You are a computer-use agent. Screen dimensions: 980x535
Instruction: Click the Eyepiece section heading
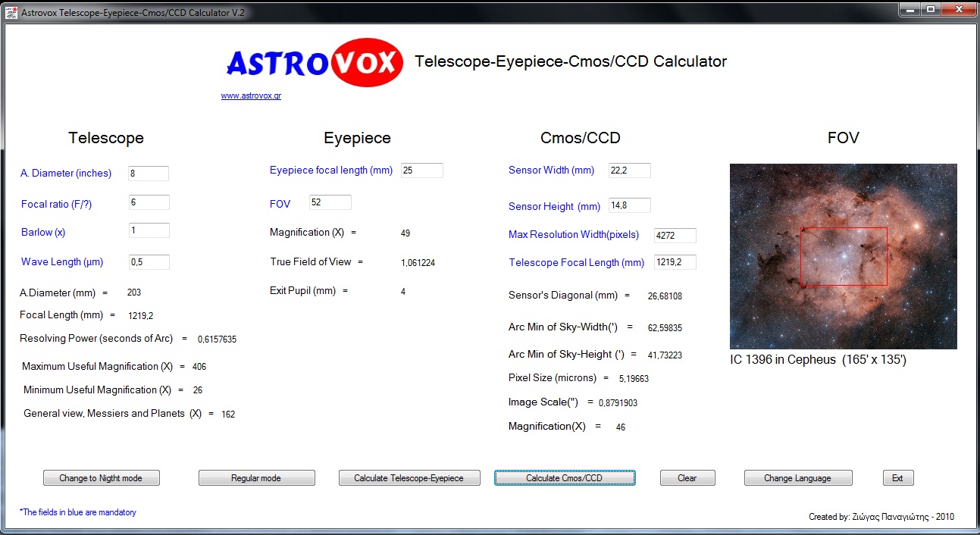pyautogui.click(x=357, y=138)
